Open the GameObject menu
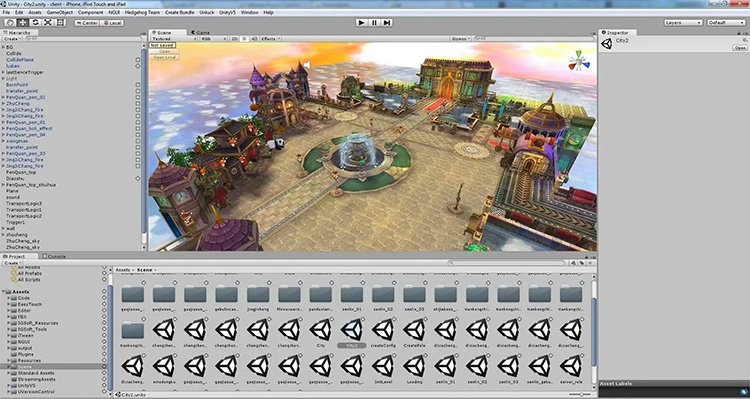750x399 pixels. [60, 12]
